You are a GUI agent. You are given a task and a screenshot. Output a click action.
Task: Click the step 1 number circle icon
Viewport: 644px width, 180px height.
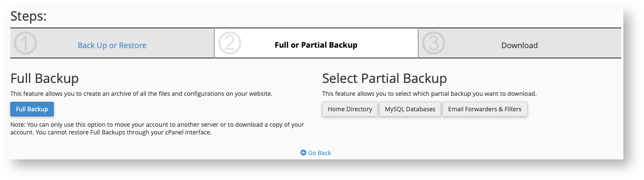click(x=25, y=43)
